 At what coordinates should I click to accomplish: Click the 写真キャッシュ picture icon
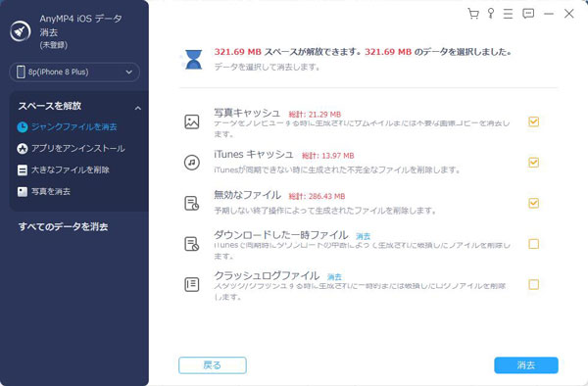click(x=192, y=121)
